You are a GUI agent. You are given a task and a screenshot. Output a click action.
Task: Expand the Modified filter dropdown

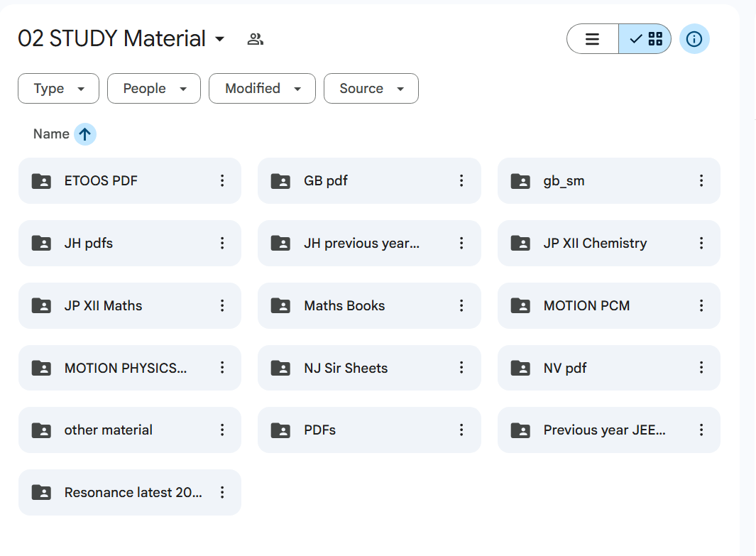pyautogui.click(x=262, y=89)
